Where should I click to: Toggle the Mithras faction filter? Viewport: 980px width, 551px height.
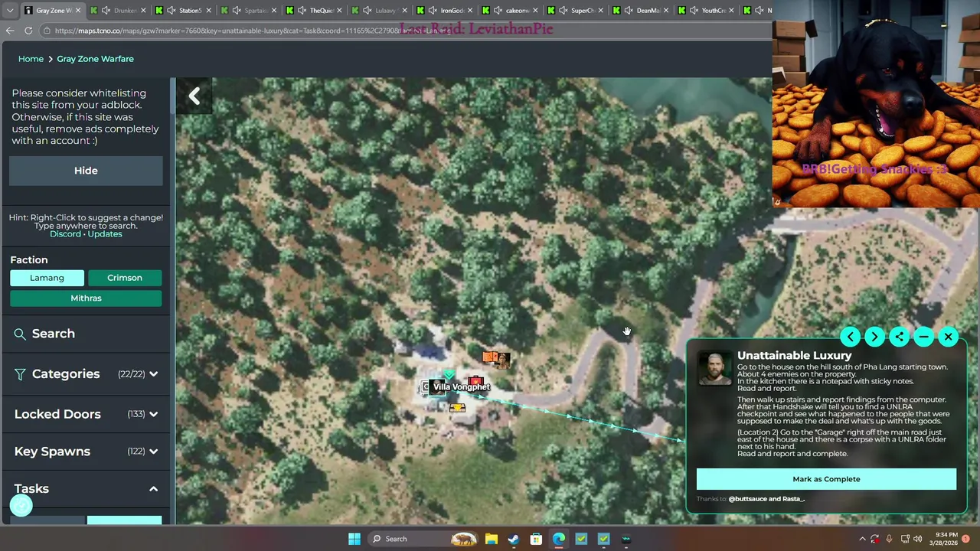(x=86, y=298)
